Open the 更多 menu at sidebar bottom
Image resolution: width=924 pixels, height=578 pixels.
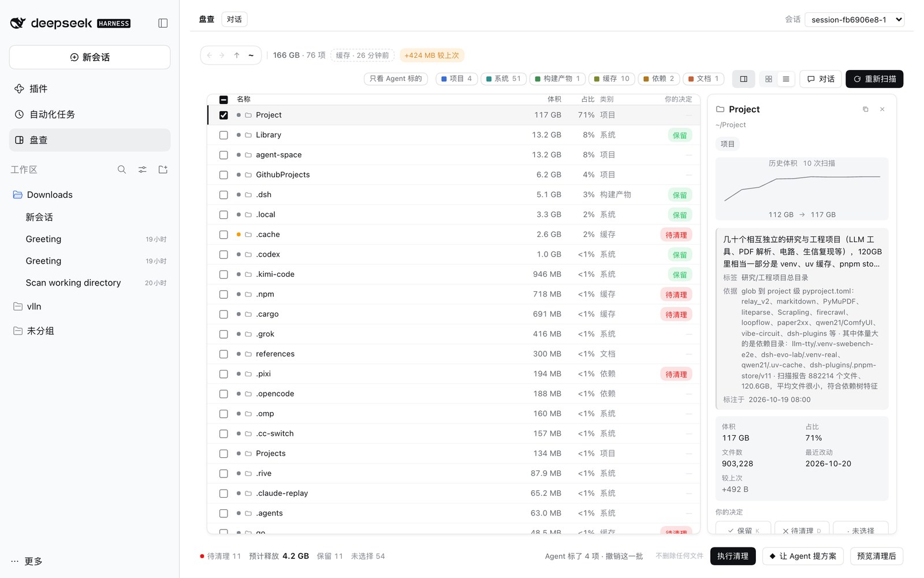click(27, 561)
